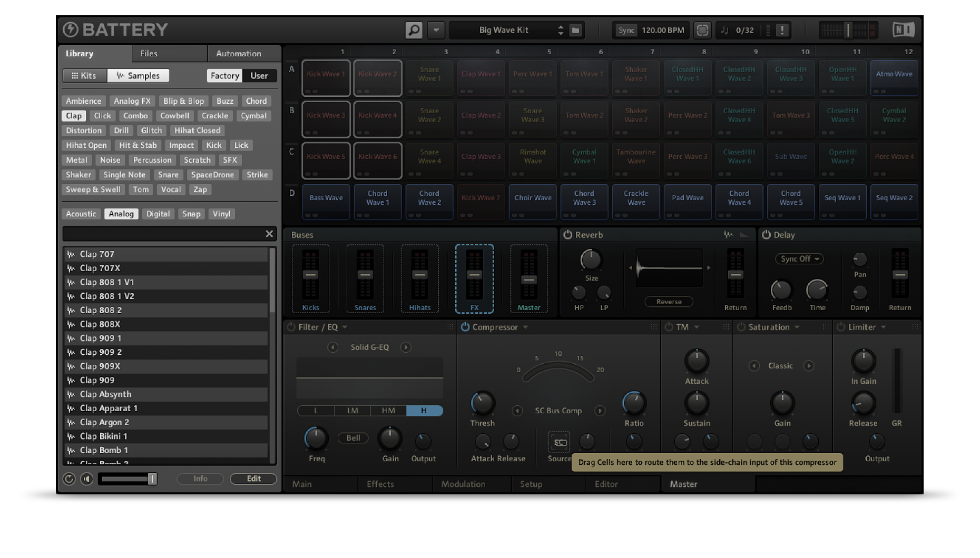Clear the search field with the X icon

click(x=269, y=234)
